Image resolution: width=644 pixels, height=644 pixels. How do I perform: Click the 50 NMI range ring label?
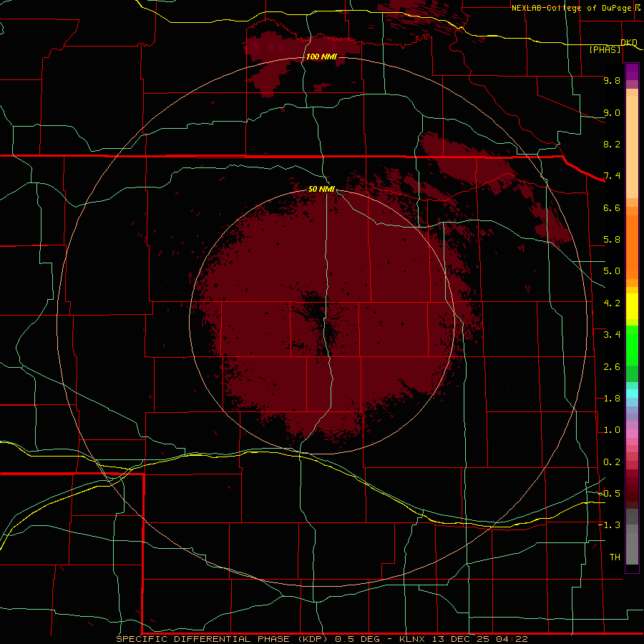coord(321,189)
